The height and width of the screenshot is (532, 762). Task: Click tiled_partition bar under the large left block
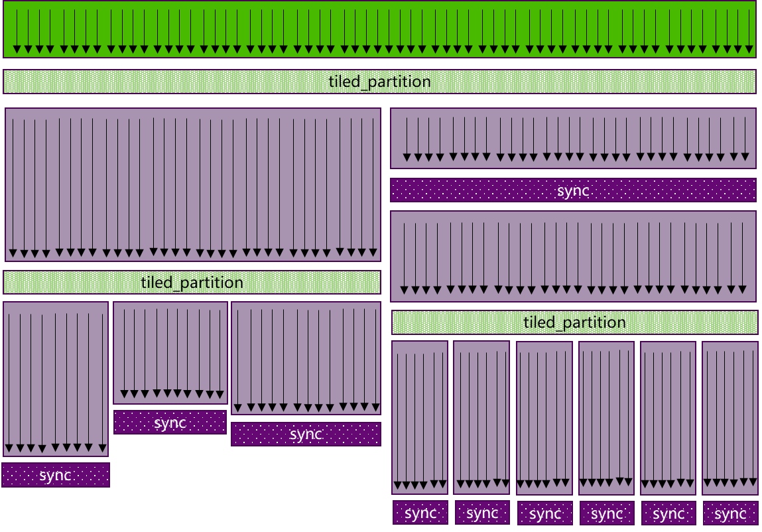click(192, 283)
